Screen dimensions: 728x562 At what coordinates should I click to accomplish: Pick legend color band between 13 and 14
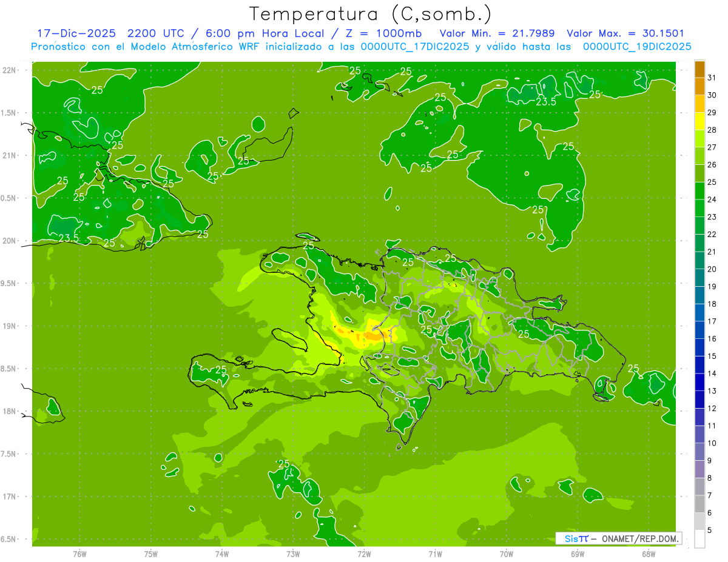699,382
